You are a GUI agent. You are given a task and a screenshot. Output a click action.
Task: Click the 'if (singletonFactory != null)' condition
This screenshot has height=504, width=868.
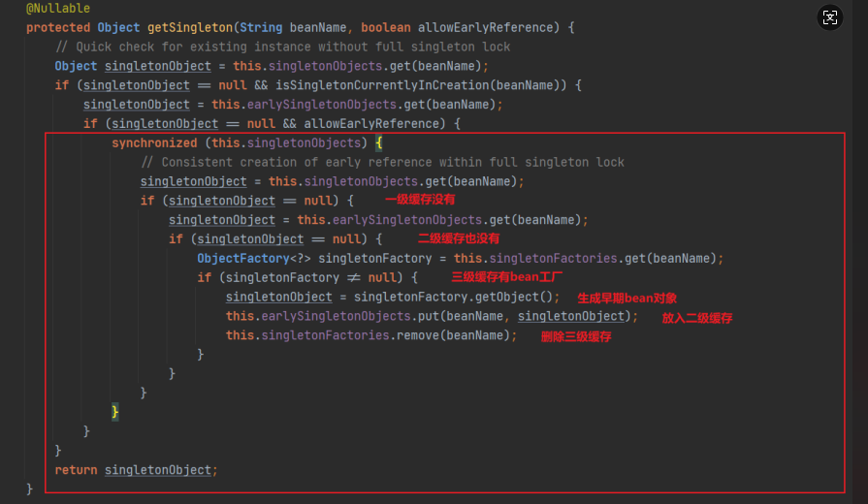point(307,278)
